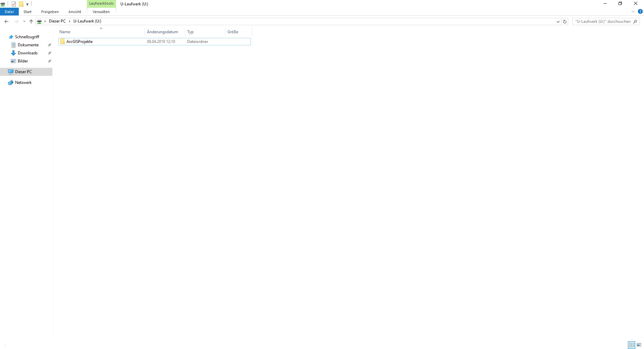644x349 pixels.
Task: Select the ArcGISProjekte folder
Action: point(79,42)
